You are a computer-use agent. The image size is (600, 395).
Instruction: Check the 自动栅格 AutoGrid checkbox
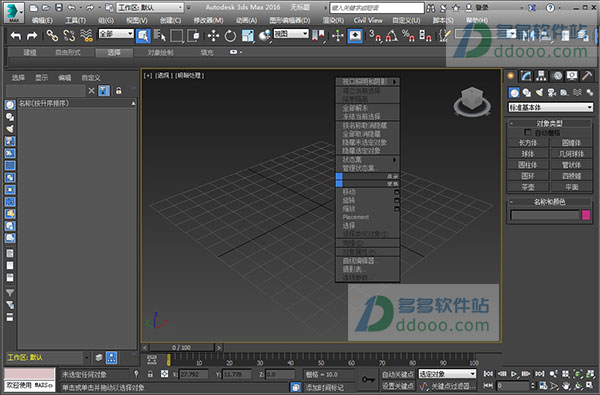point(528,132)
